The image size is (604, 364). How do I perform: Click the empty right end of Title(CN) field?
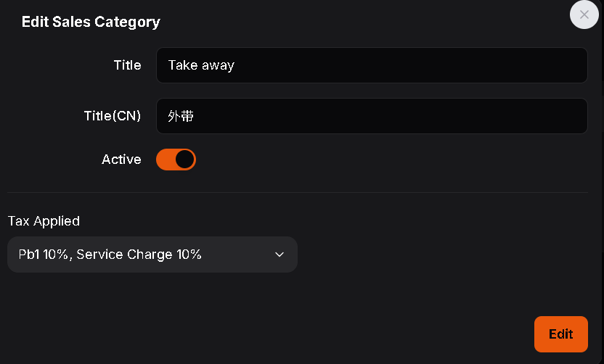coord(552,116)
